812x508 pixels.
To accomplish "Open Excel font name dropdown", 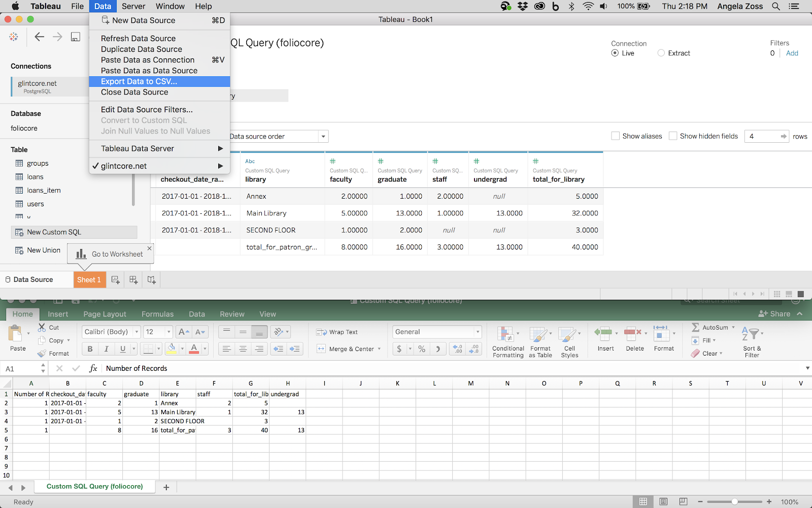I will [x=137, y=332].
